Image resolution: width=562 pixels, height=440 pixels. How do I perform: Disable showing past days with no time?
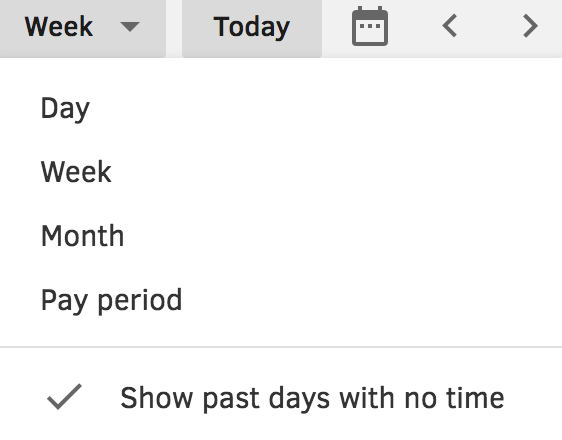(x=281, y=398)
